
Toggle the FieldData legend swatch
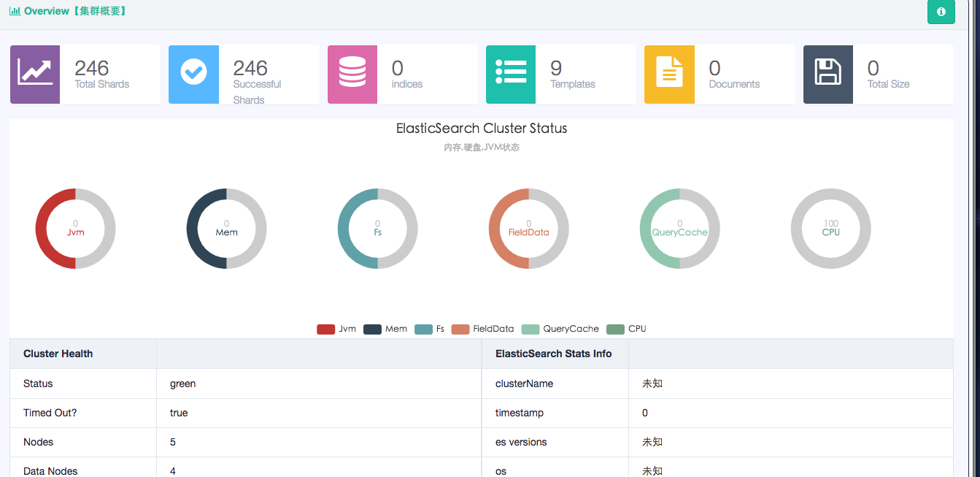[x=460, y=329]
